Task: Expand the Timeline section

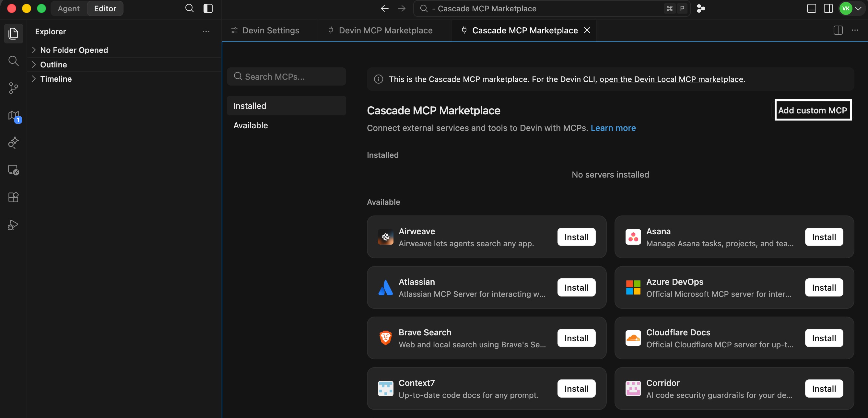Action: 124,79
